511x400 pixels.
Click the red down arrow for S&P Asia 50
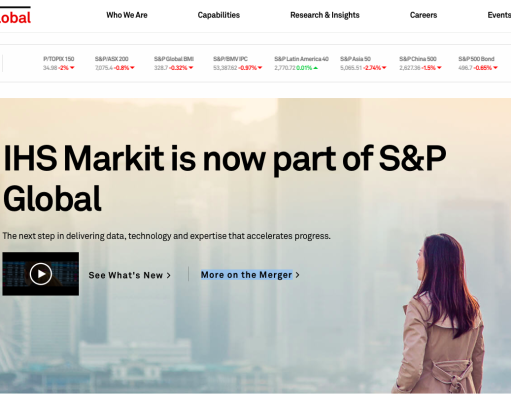click(384, 68)
